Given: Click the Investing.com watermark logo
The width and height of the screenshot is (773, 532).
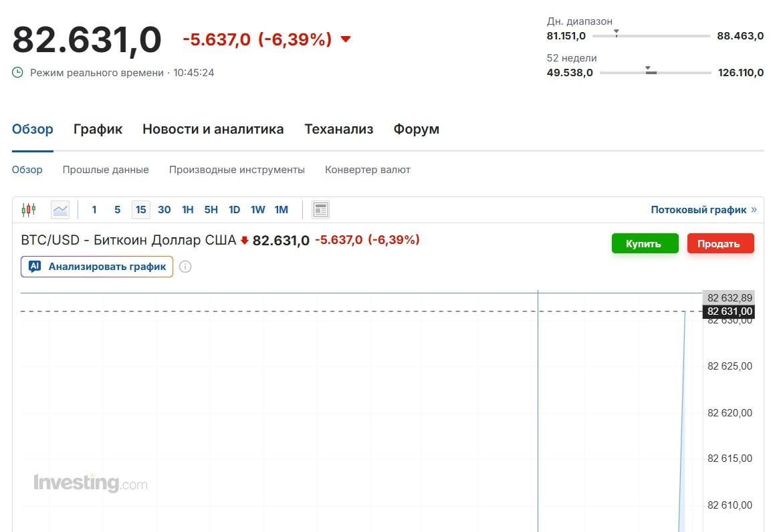Looking at the screenshot, I should coord(90,483).
